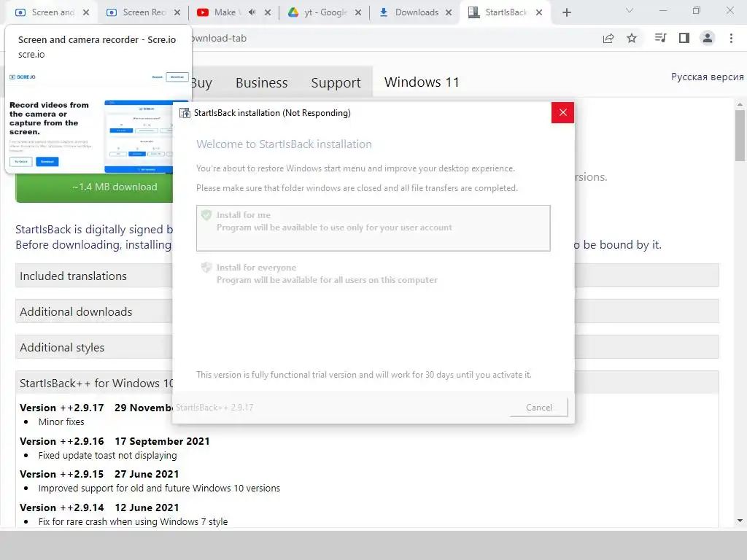The width and height of the screenshot is (747, 560).
Task: Close the 'Screen and' tab
Action: (x=86, y=12)
